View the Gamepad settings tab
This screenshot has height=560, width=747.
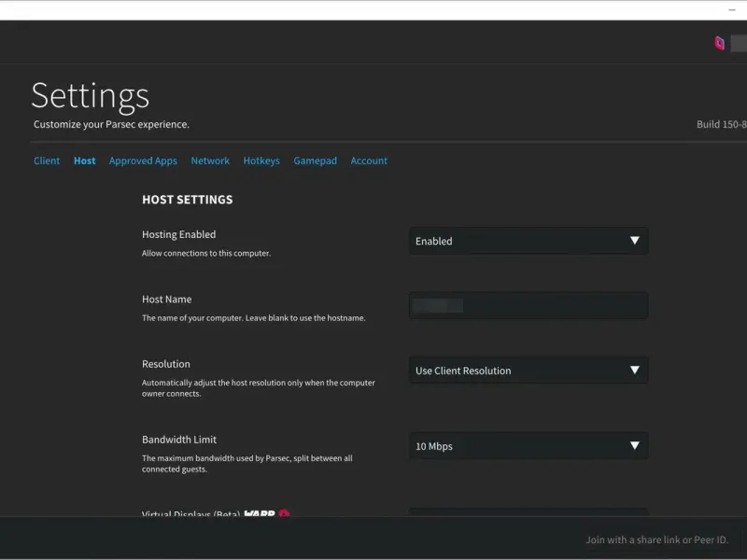pos(315,161)
